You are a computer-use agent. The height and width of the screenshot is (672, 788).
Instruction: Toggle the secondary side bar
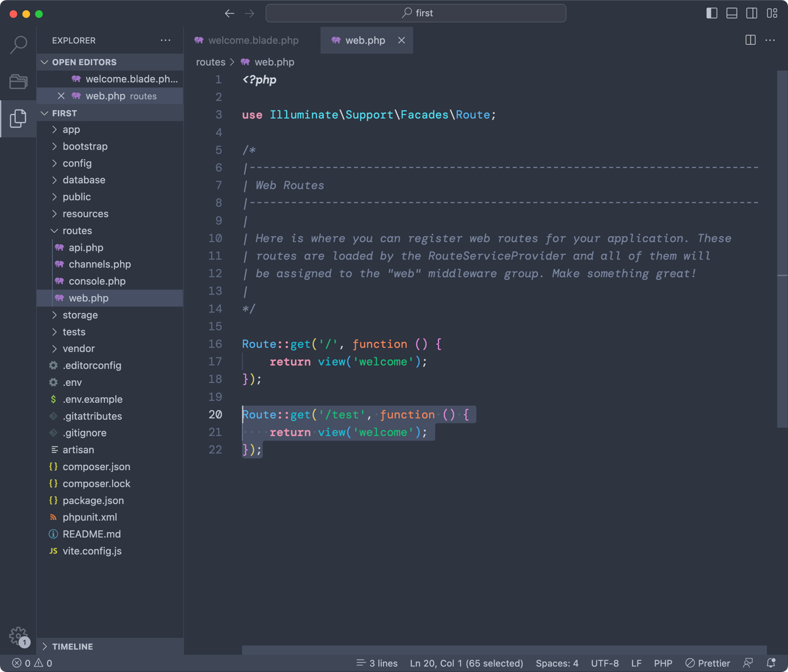click(752, 13)
